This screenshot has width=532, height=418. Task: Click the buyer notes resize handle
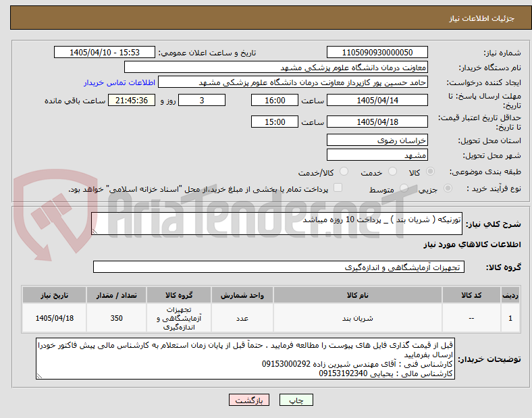coord(39,376)
